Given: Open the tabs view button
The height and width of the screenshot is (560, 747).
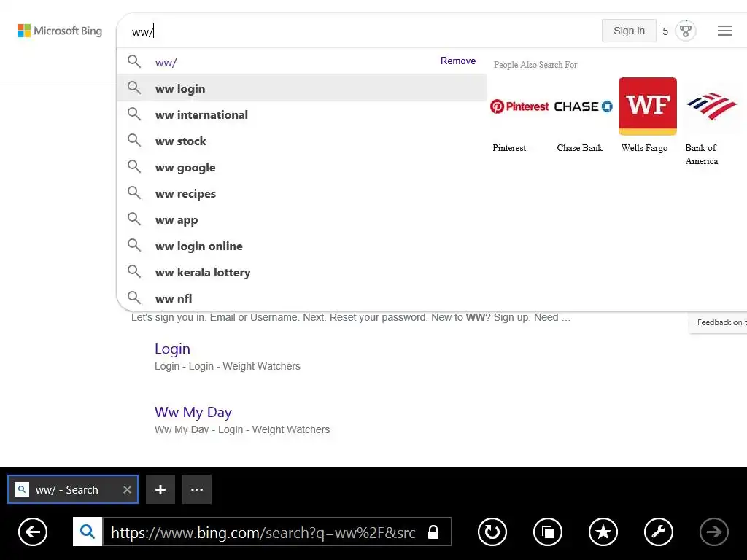Looking at the screenshot, I should (x=548, y=532).
